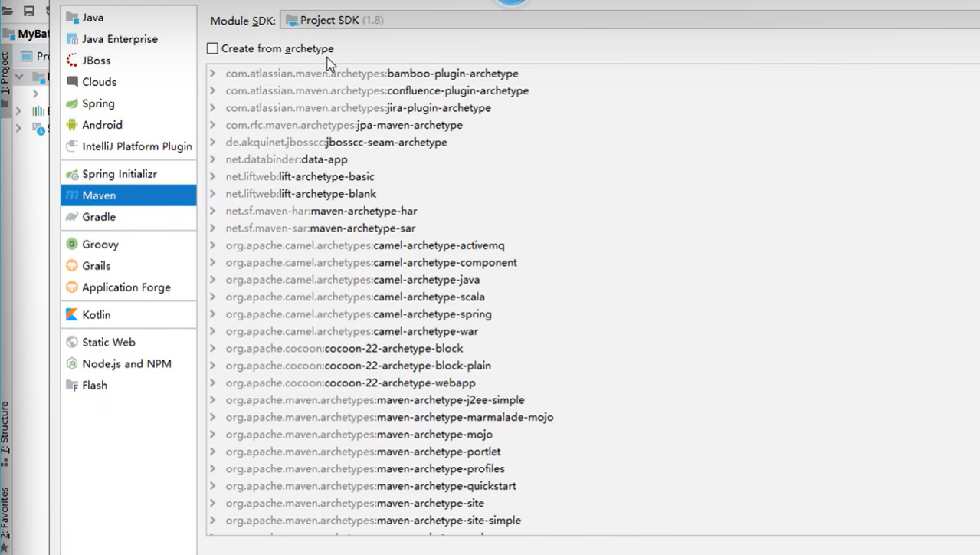Select the red JBoss icon
980x555 pixels.
[72, 61]
